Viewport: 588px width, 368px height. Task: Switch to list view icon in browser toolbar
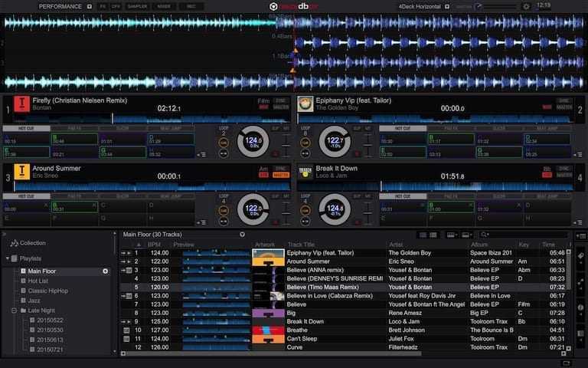pos(423,235)
